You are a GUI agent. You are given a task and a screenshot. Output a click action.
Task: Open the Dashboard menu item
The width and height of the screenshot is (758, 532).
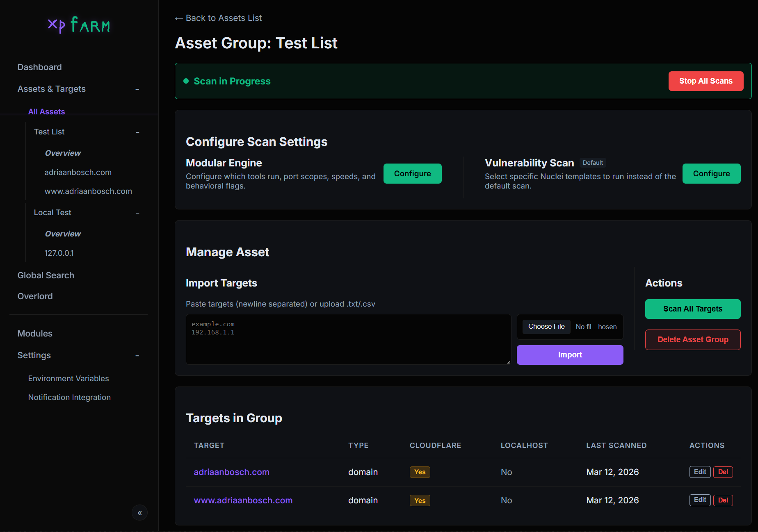pyautogui.click(x=39, y=67)
